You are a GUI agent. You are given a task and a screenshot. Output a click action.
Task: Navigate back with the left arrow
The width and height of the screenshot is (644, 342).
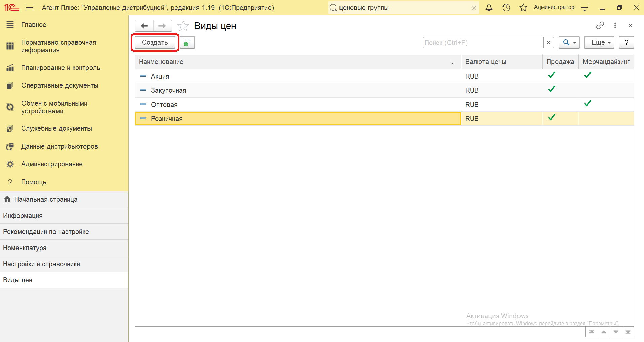[144, 26]
